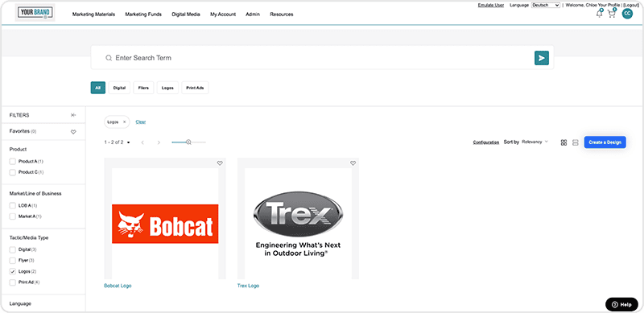644x313 pixels.
Task: Check the Digital media type filter
Action: click(x=12, y=249)
